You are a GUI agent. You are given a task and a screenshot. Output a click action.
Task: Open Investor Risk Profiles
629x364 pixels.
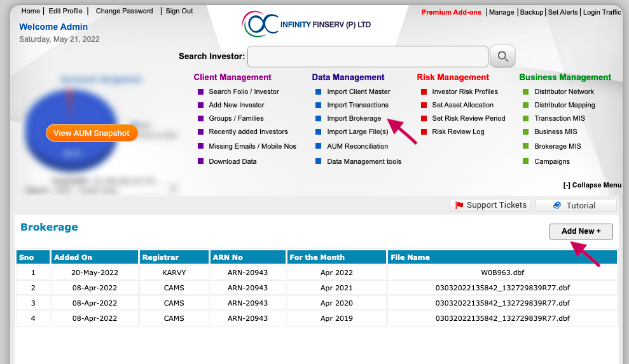pos(464,92)
